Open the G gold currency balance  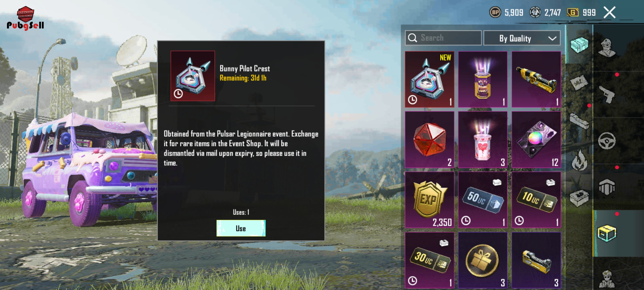581,12
